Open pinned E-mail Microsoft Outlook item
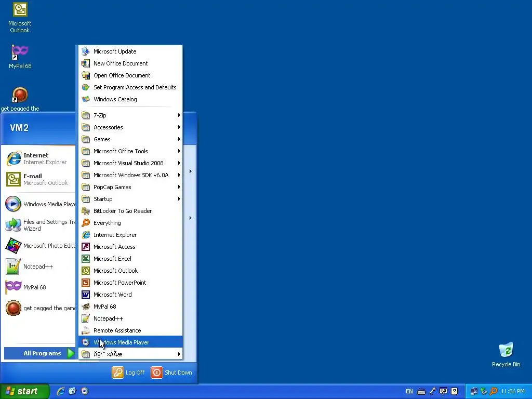Image resolution: width=532 pixels, height=399 pixels. point(39,179)
